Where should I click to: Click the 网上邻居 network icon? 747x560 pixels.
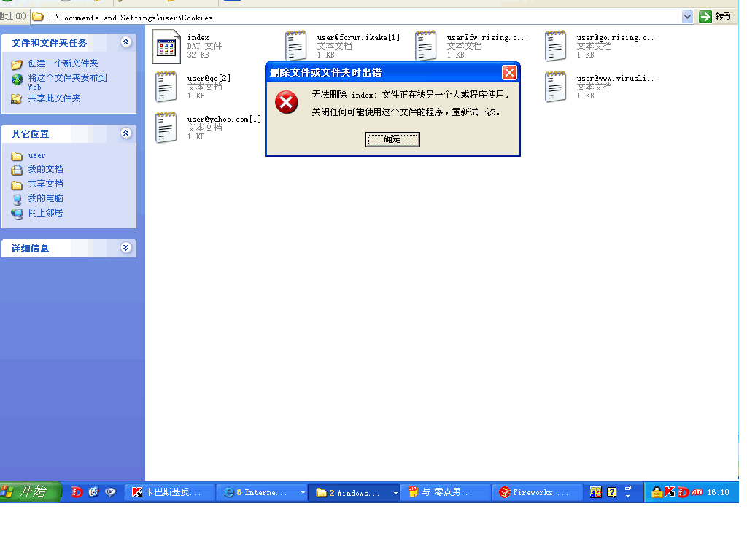17,214
